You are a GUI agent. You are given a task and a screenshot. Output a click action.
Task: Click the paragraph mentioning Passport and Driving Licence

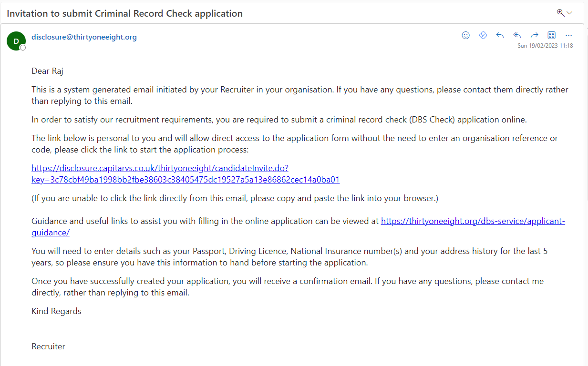(x=289, y=256)
